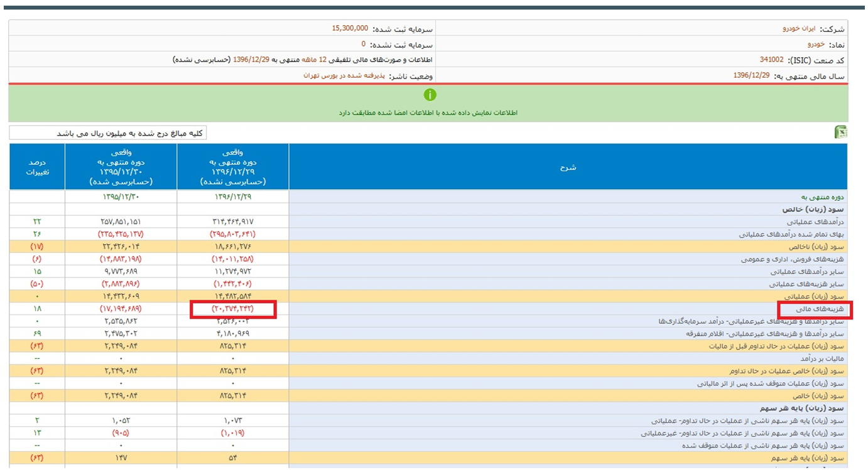Click the Excel export icon
868x470 pixels.
[x=840, y=132]
